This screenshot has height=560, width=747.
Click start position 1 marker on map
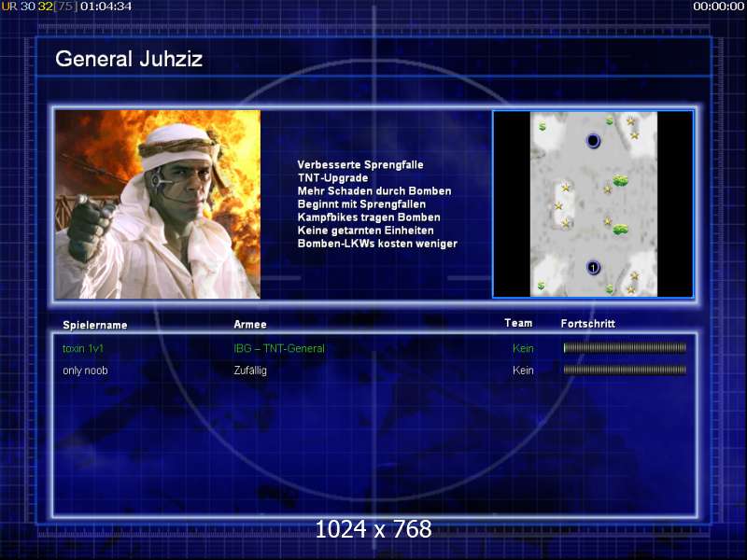tap(593, 268)
